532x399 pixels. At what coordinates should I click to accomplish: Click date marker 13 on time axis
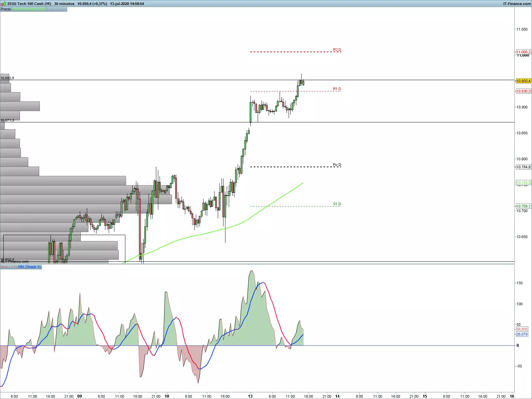pos(250,396)
